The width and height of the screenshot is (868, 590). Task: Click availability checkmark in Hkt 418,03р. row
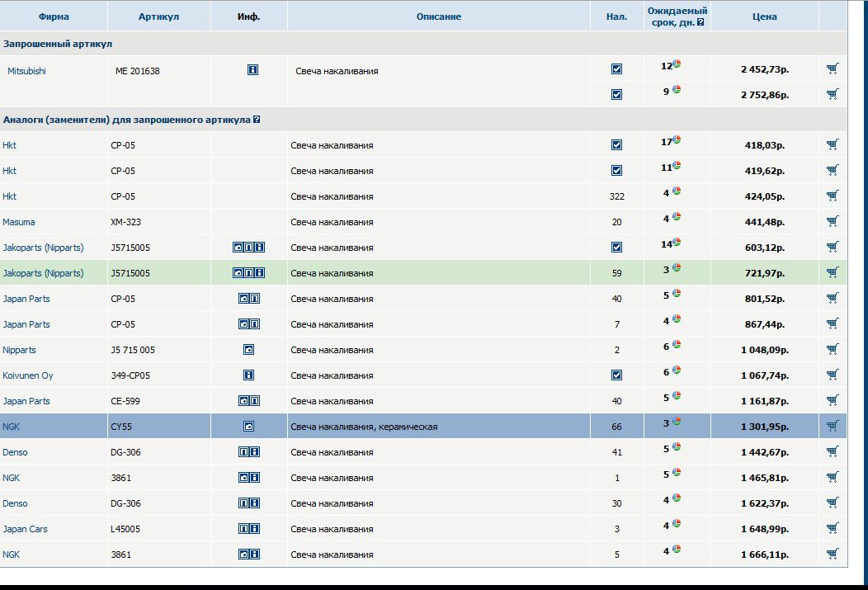point(616,145)
